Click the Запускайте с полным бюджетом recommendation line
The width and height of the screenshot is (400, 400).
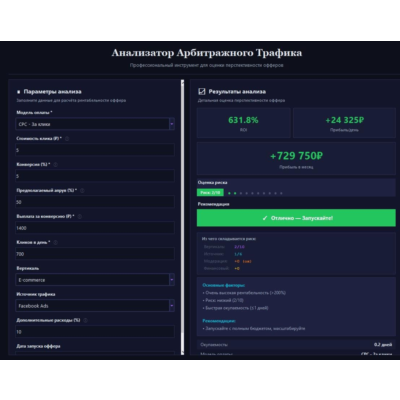click(x=254, y=328)
